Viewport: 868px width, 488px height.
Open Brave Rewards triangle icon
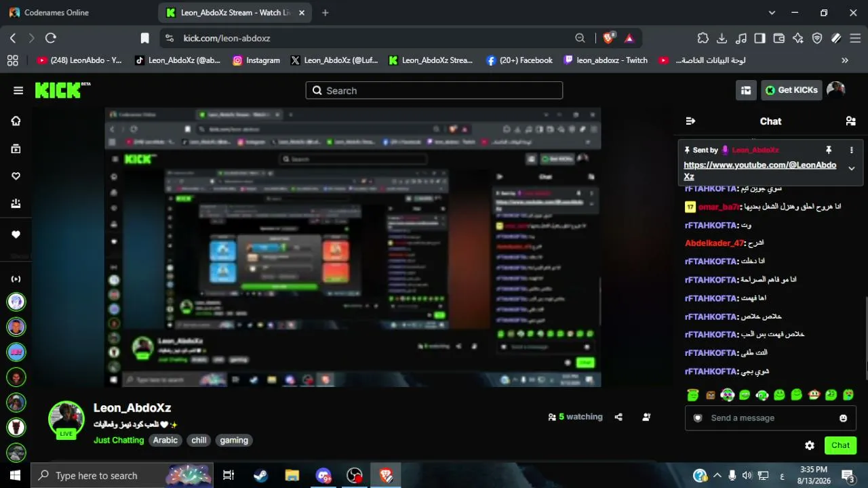[x=629, y=38]
